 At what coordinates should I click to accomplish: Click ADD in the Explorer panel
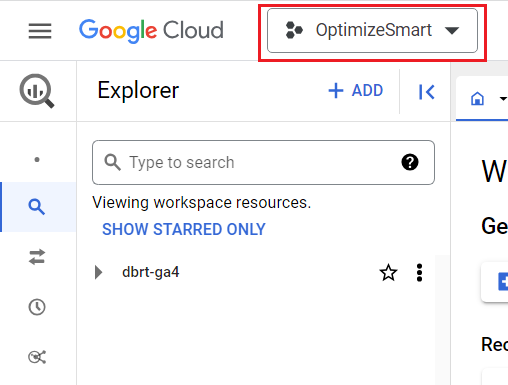[356, 91]
